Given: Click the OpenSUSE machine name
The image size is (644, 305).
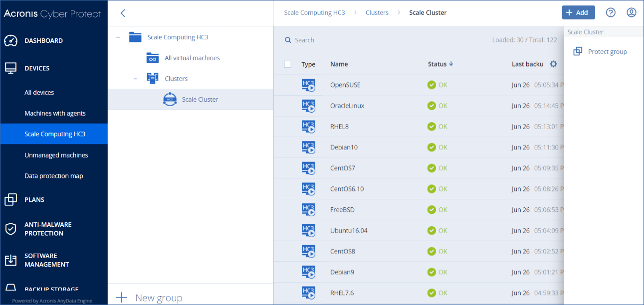Looking at the screenshot, I should (x=345, y=85).
